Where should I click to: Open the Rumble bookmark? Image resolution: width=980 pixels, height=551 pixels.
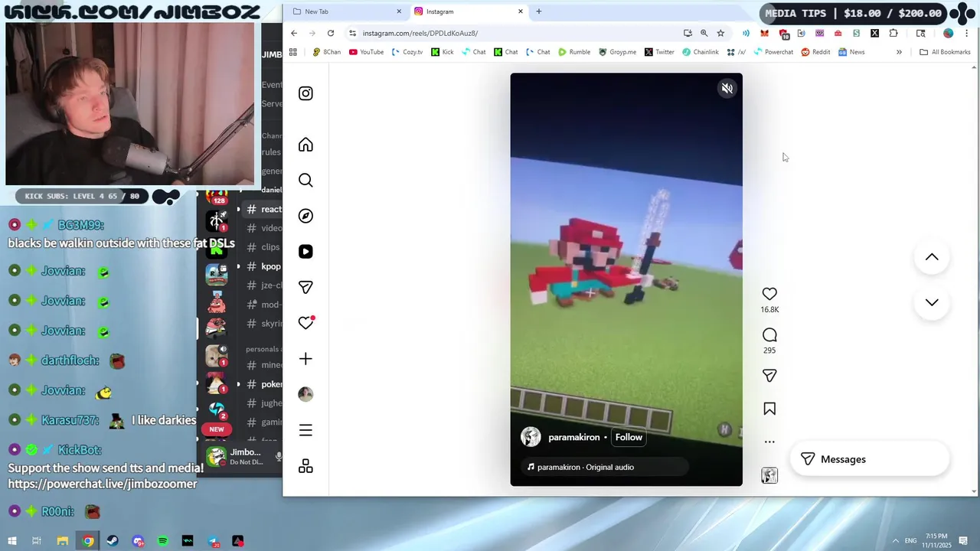point(574,52)
